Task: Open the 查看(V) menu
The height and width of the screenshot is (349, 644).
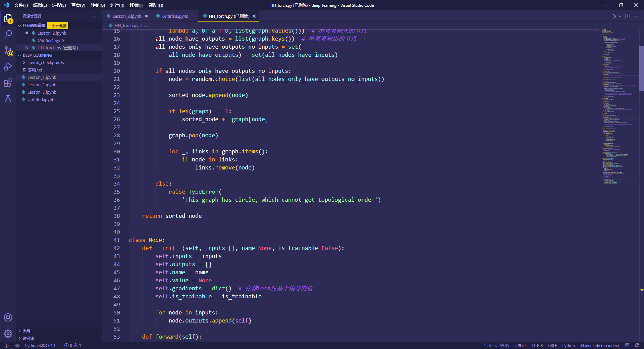Action: coord(78,5)
